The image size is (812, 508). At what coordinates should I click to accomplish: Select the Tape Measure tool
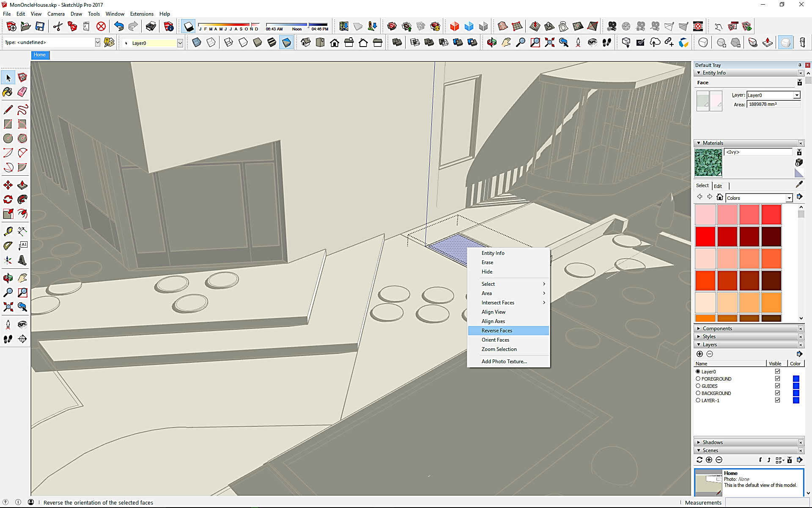coord(8,232)
